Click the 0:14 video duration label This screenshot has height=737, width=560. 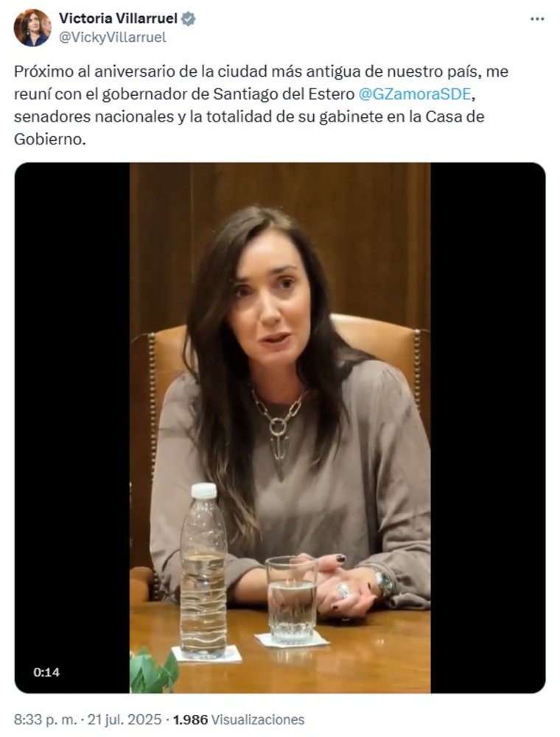click(46, 672)
